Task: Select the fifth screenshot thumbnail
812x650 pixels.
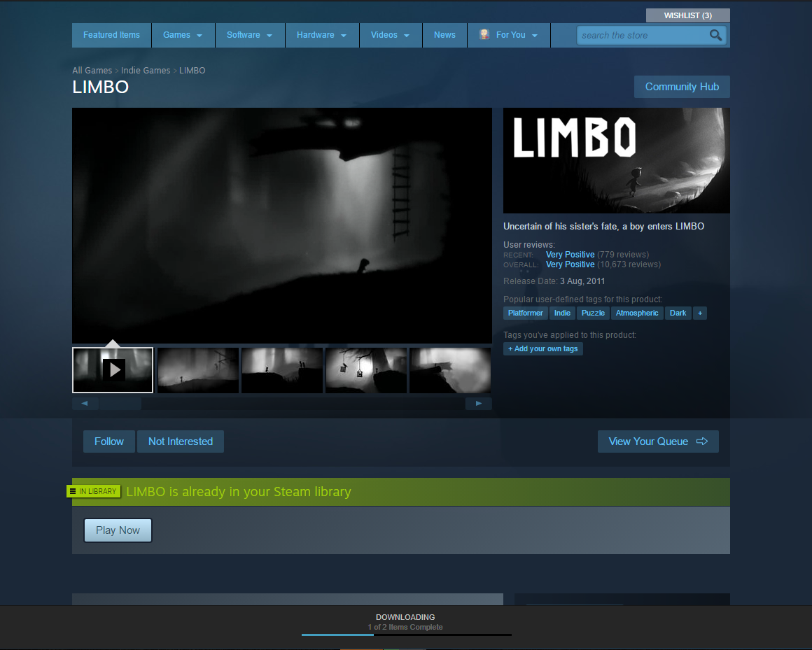Action: point(449,370)
